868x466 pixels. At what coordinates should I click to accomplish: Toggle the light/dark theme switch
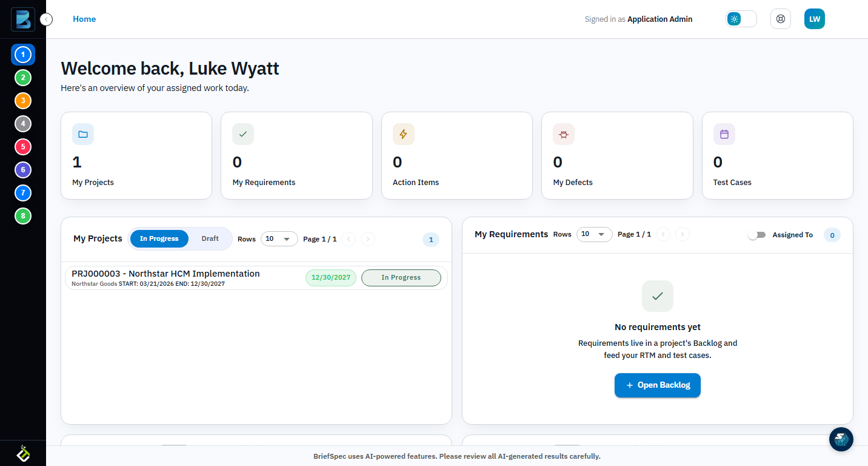(x=741, y=19)
